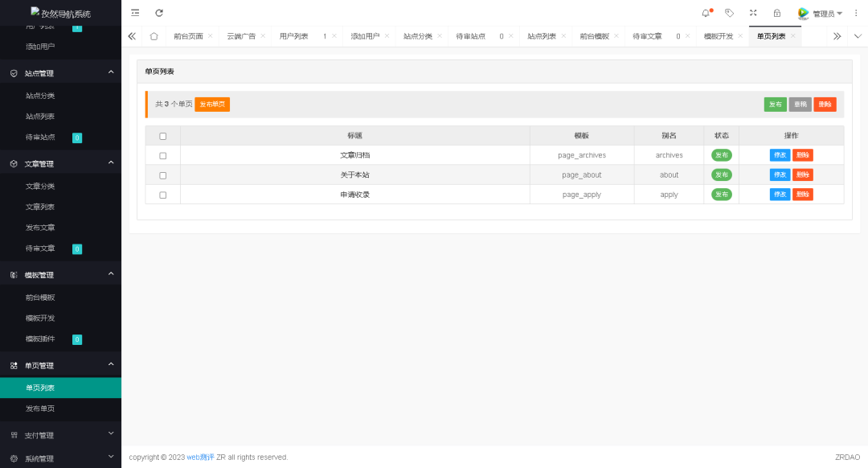Switch to the 用户列表 tab
The height and width of the screenshot is (468, 868).
click(293, 36)
